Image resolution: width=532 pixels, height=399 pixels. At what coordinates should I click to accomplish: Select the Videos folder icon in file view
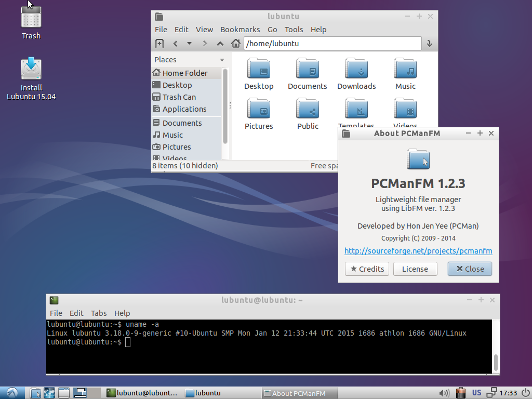[x=405, y=109]
